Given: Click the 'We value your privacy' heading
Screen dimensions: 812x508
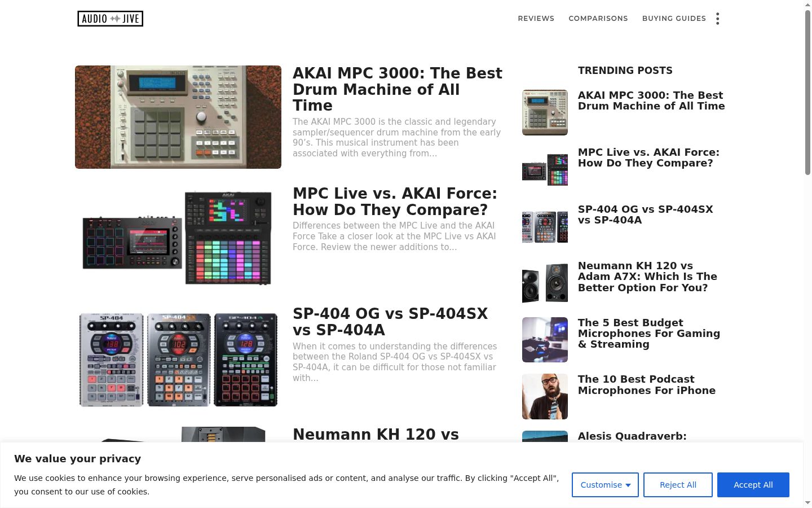Looking at the screenshot, I should click(77, 459).
